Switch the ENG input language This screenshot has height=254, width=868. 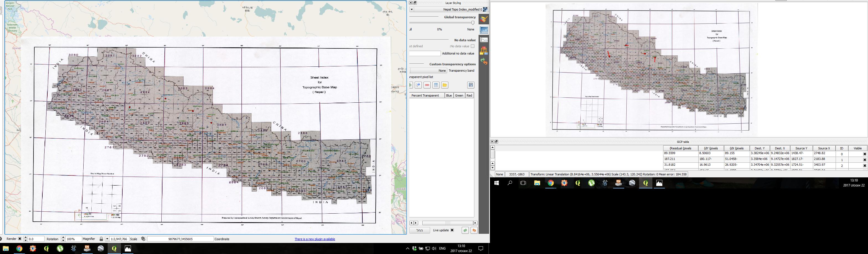point(442,249)
